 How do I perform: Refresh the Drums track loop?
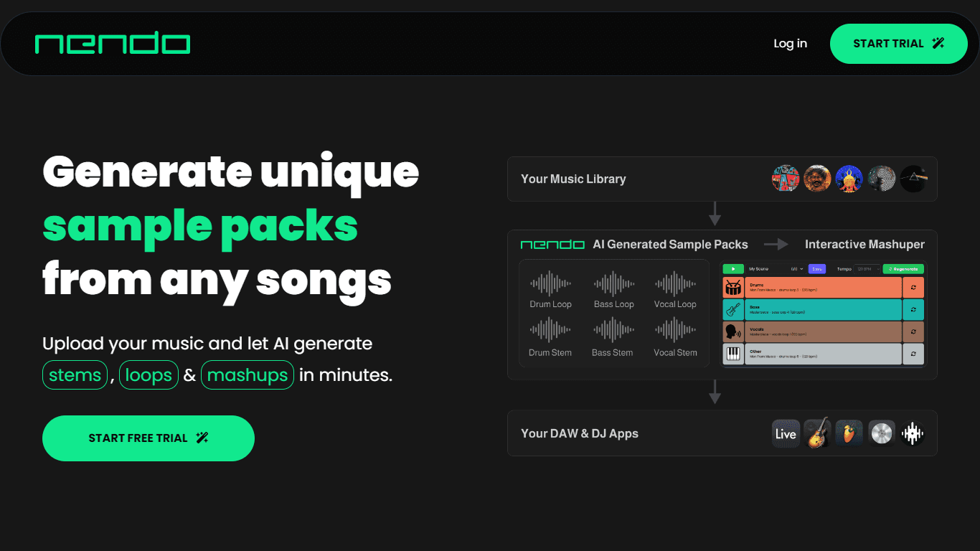click(x=913, y=288)
